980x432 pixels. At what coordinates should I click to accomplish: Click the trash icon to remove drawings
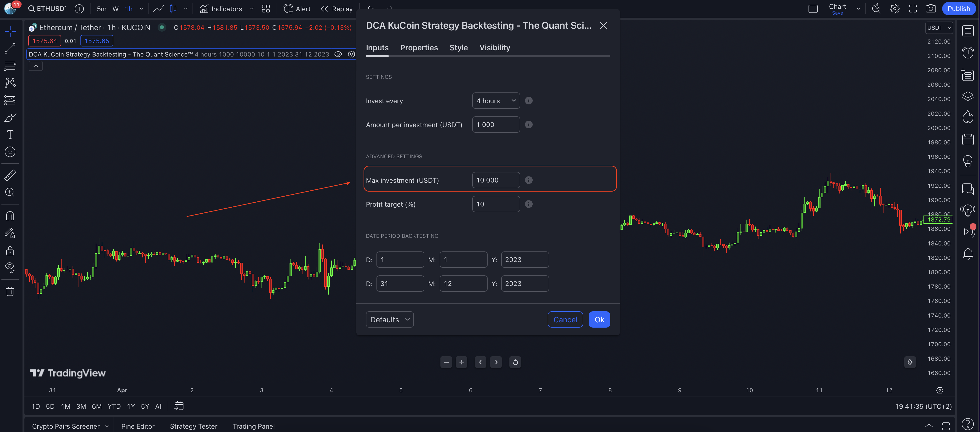tap(10, 291)
